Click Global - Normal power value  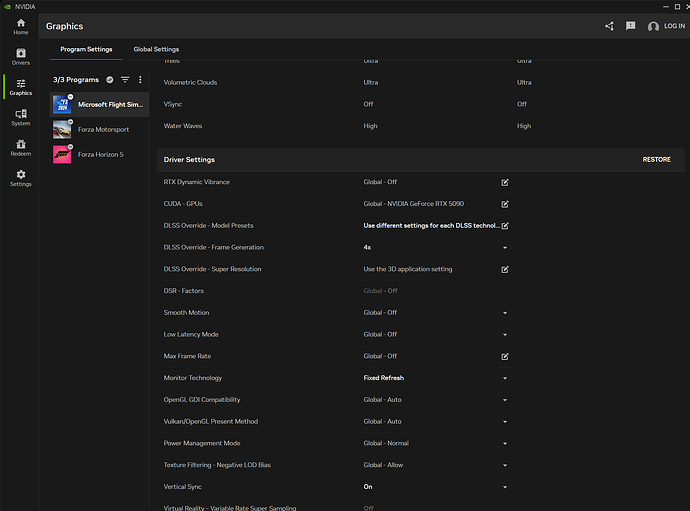(x=386, y=443)
